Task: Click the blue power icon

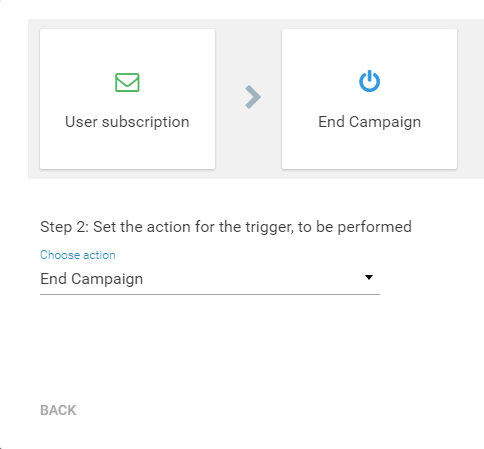Action: [369, 81]
